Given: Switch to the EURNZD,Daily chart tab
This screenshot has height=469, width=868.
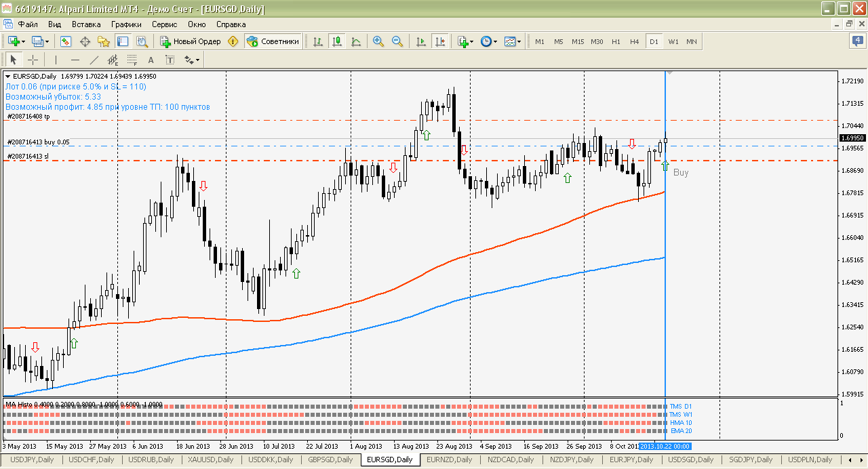Looking at the screenshot, I should pyautogui.click(x=450, y=460).
